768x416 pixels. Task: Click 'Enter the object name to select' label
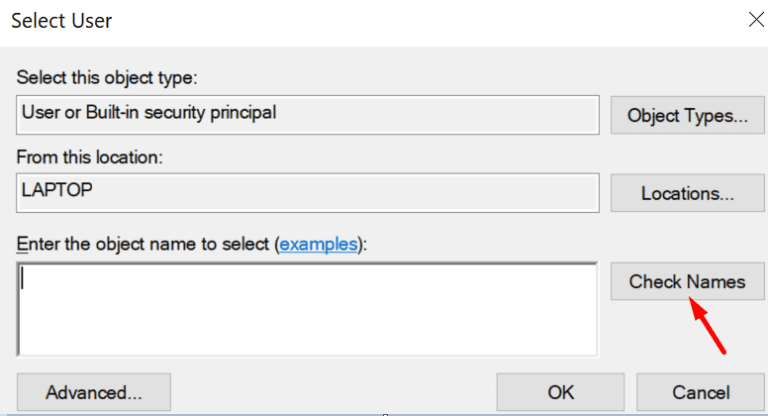tap(143, 244)
